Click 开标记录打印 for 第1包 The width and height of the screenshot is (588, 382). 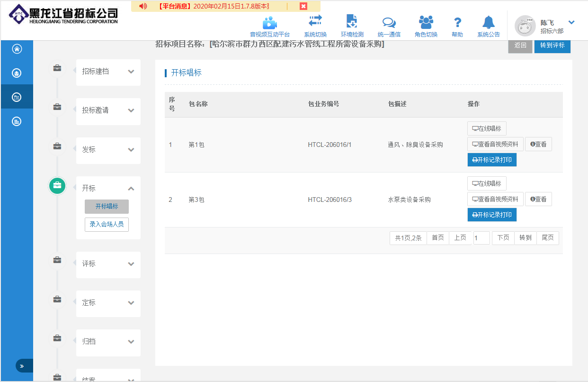click(491, 160)
